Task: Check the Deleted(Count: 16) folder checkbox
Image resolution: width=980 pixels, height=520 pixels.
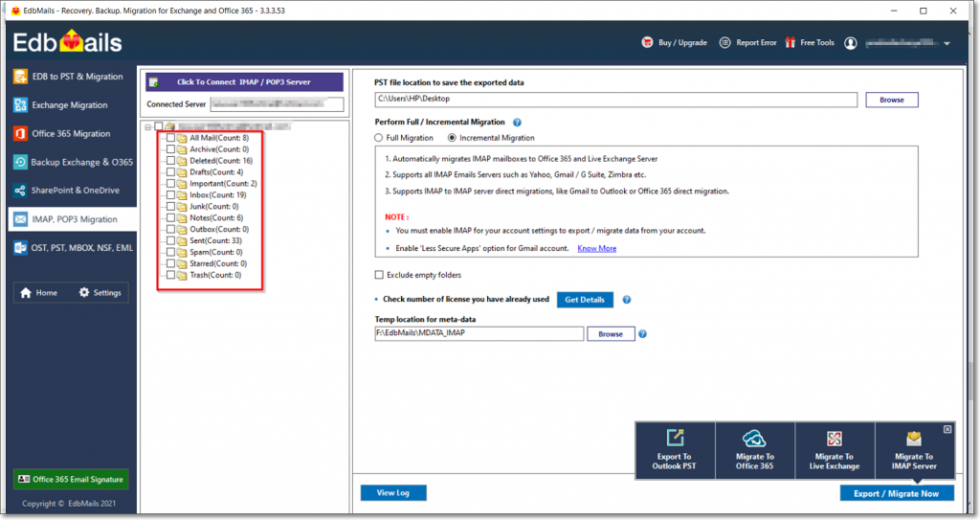Action: (x=170, y=161)
